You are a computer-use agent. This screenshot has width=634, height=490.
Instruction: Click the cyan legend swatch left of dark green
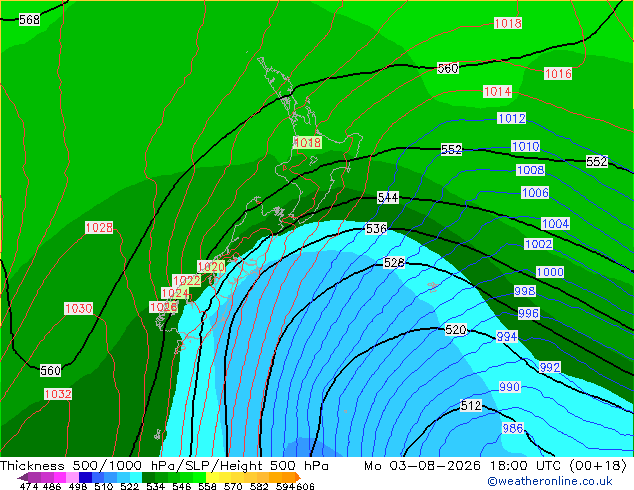pyautogui.click(x=136, y=477)
